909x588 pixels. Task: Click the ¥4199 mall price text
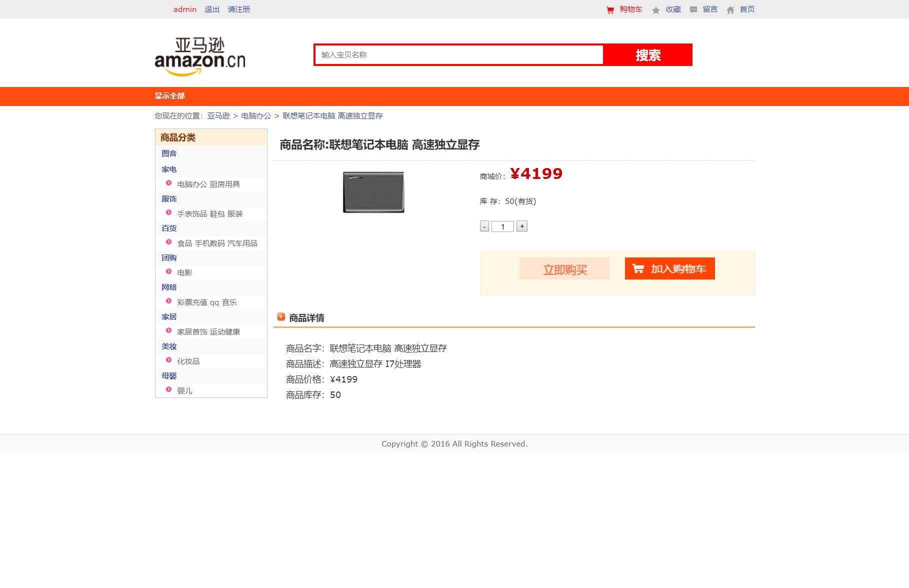536,173
